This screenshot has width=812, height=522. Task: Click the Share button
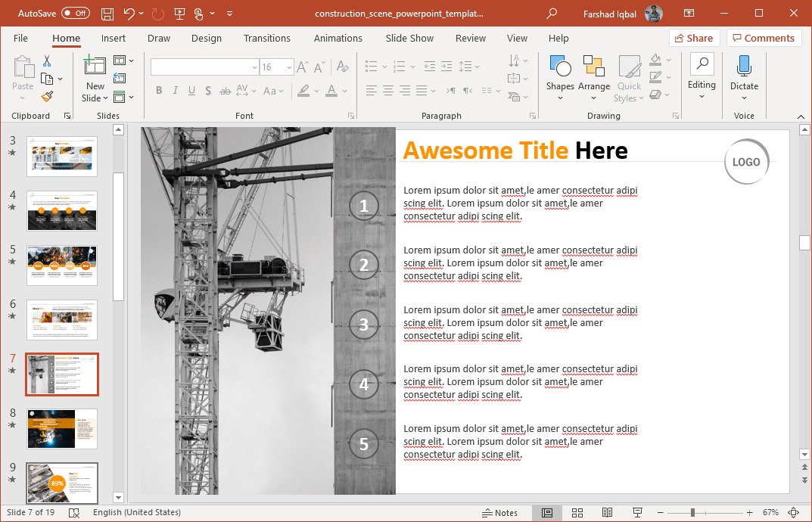click(694, 38)
